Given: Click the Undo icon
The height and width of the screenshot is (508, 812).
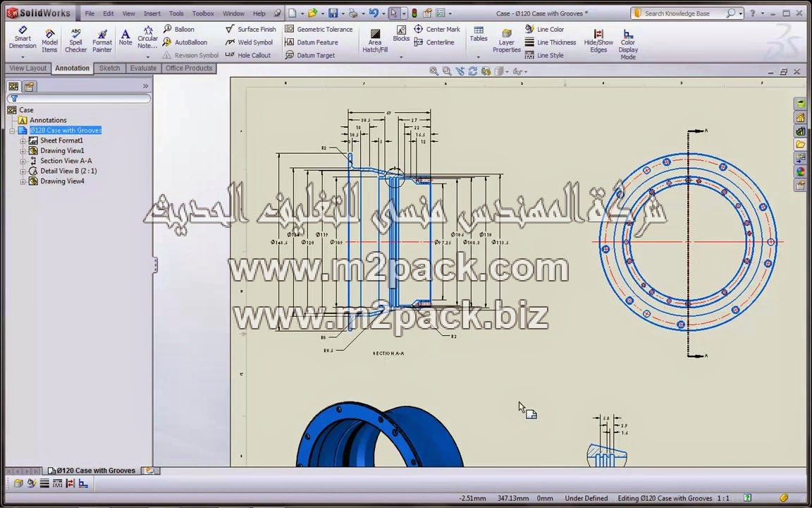Looking at the screenshot, I should [374, 13].
